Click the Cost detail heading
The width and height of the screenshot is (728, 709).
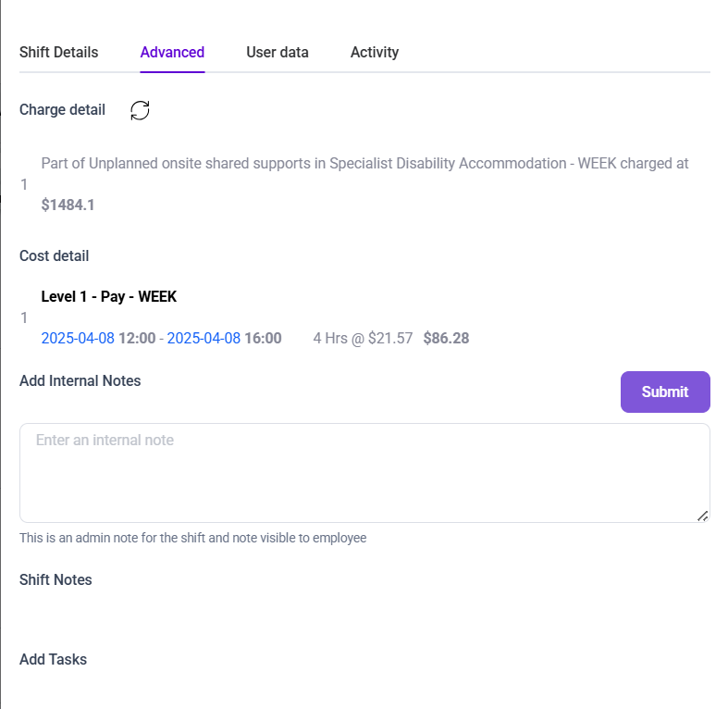tap(55, 255)
